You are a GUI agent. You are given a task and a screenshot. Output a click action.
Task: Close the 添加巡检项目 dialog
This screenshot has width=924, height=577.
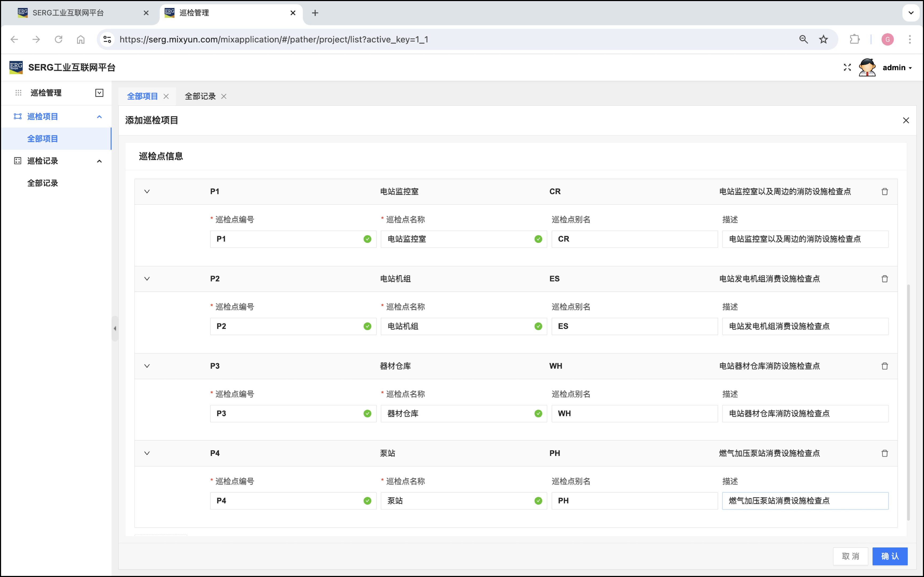click(906, 121)
